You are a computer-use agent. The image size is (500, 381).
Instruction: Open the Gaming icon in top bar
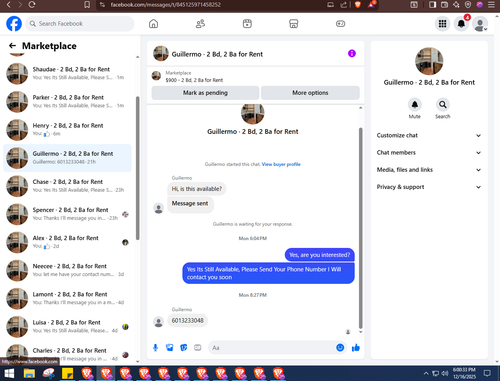click(340, 24)
